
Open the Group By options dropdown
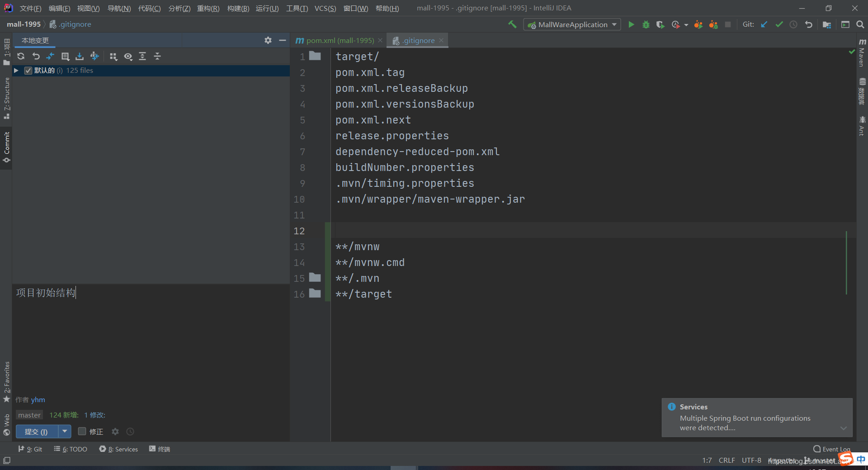(x=113, y=56)
